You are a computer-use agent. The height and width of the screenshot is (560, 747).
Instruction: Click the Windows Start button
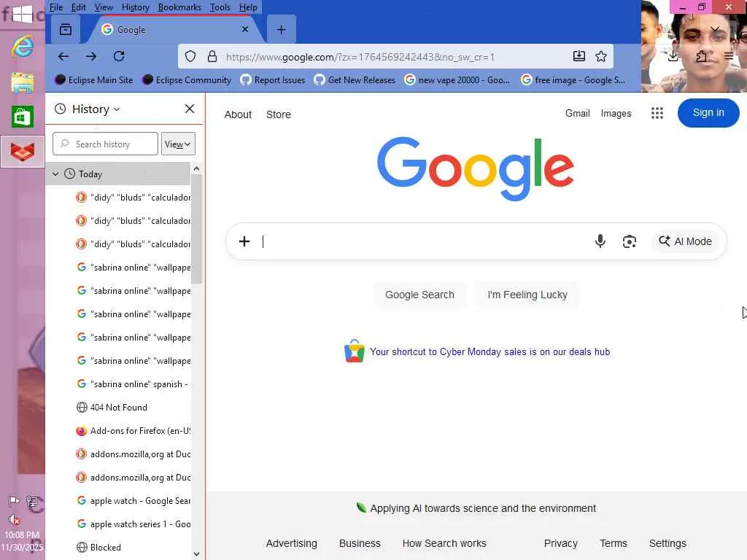click(23, 13)
